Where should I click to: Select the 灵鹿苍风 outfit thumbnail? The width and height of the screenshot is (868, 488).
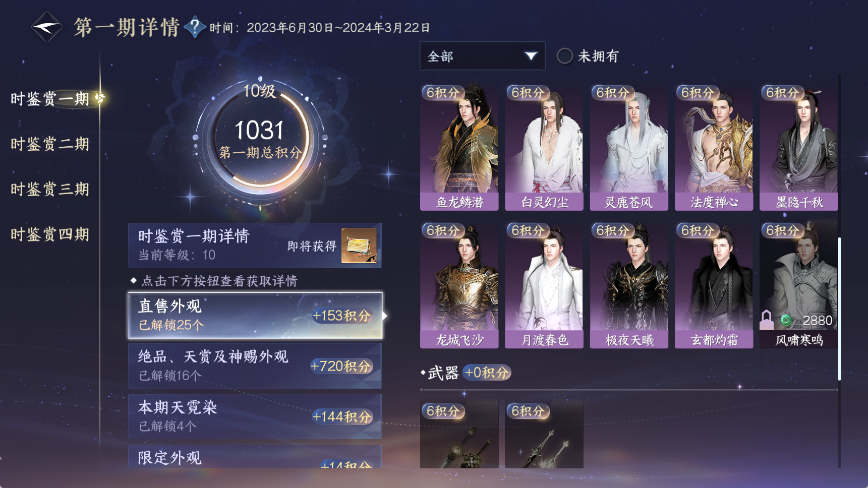(x=629, y=147)
